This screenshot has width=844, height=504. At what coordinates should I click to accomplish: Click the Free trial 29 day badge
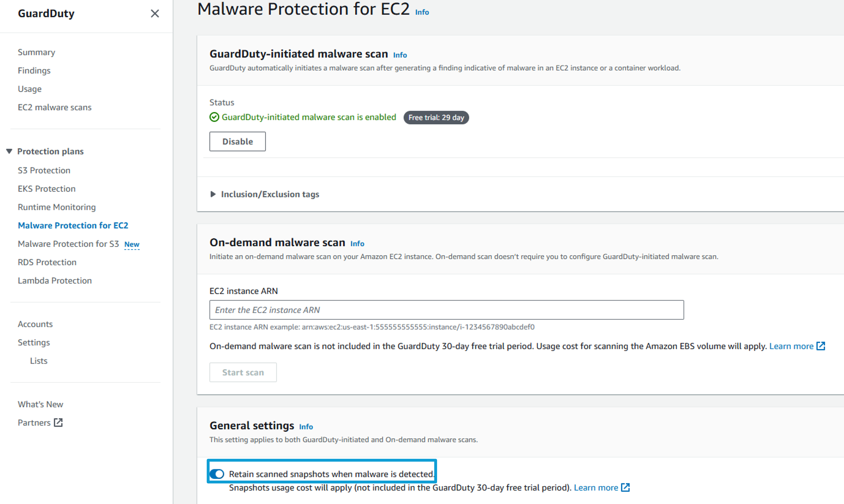tap(436, 117)
